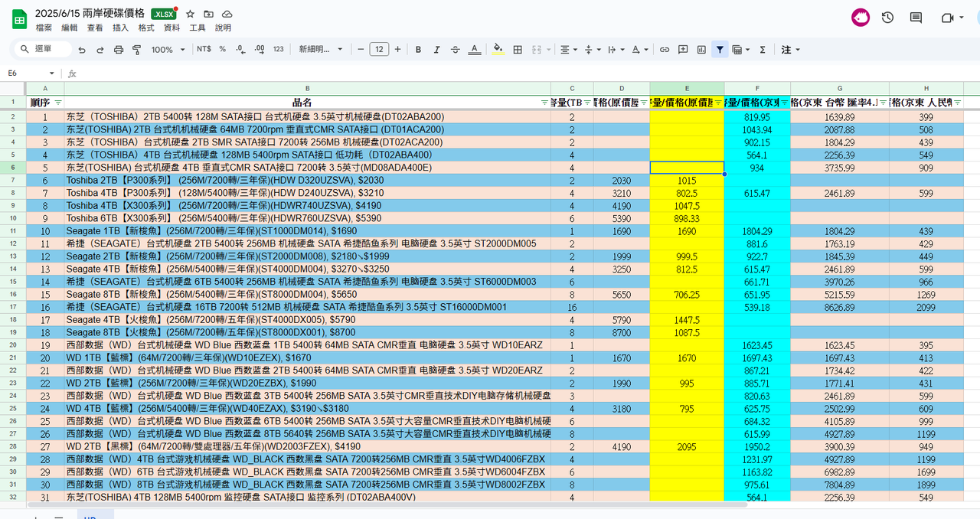The image size is (980, 519).
Task: Click the move to folder icon
Action: (x=208, y=14)
